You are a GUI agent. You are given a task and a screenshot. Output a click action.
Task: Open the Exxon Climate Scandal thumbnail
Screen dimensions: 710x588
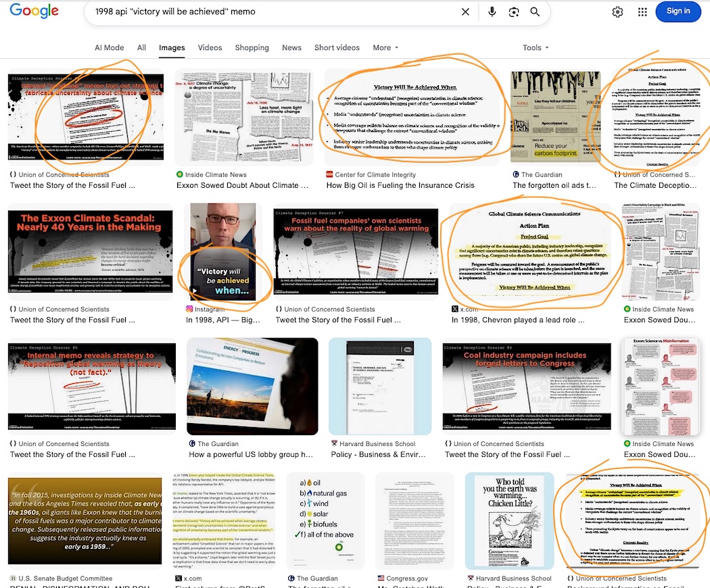click(85, 251)
